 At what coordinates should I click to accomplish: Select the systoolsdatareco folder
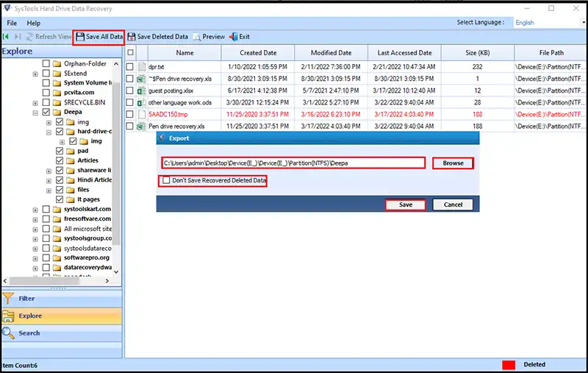coord(87,249)
